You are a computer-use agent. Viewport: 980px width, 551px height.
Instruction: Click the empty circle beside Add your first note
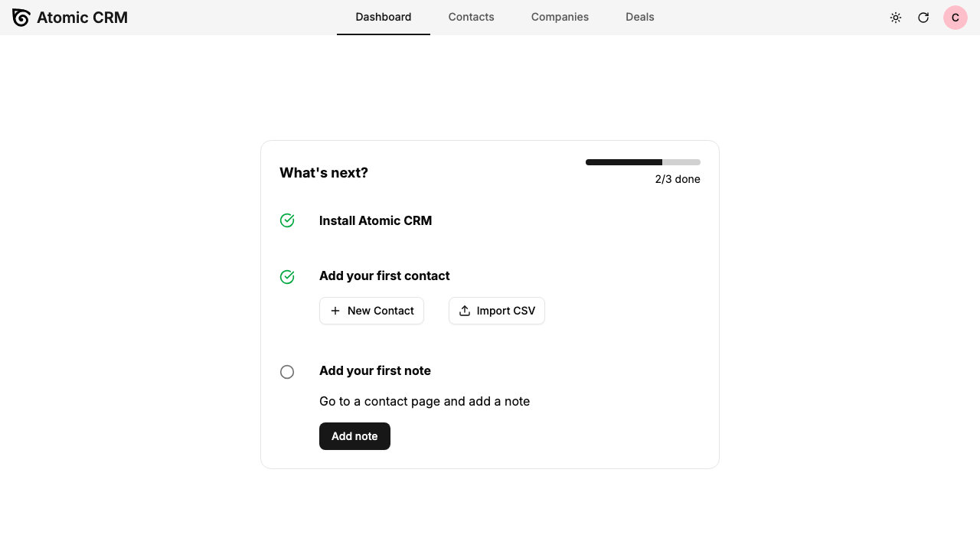pos(287,372)
